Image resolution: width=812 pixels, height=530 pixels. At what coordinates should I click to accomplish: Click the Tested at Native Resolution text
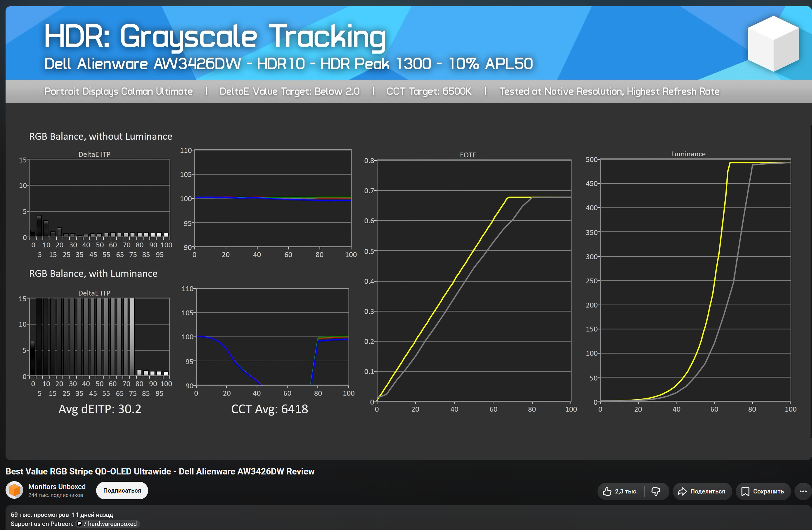(x=609, y=92)
